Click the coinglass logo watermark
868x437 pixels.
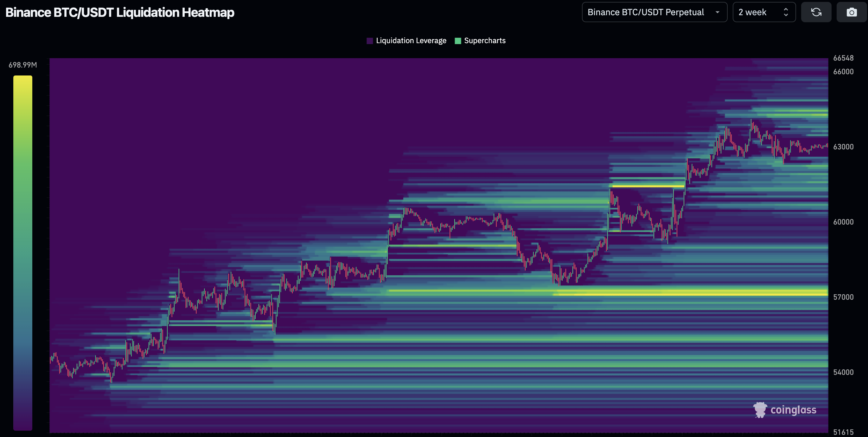point(760,410)
